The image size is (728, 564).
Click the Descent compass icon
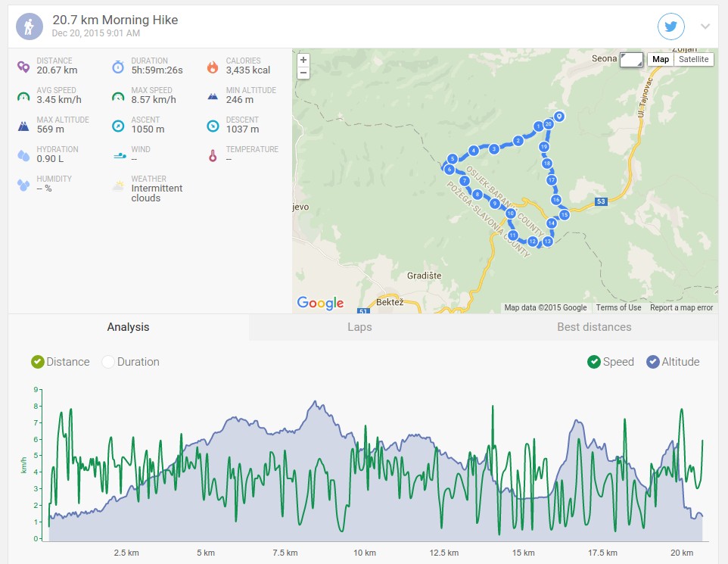tap(213, 126)
